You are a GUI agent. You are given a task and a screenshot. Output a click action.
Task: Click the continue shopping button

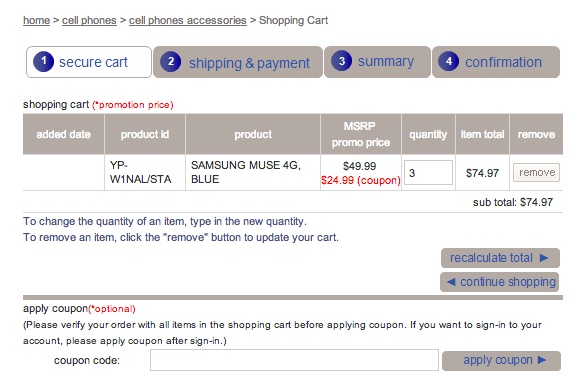(500, 282)
